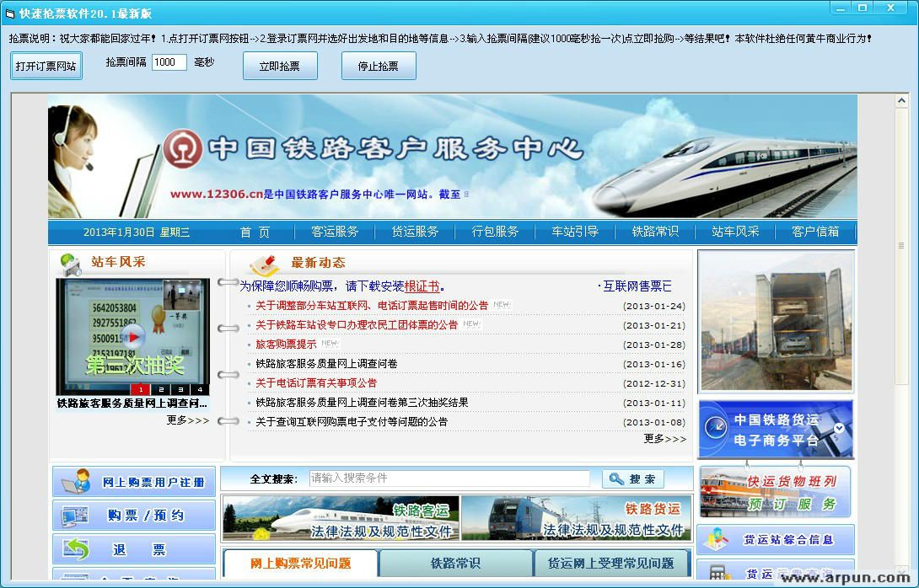The height and width of the screenshot is (588, 919).
Task: Open the 旅客购票提示 notice
Action: coord(286,345)
